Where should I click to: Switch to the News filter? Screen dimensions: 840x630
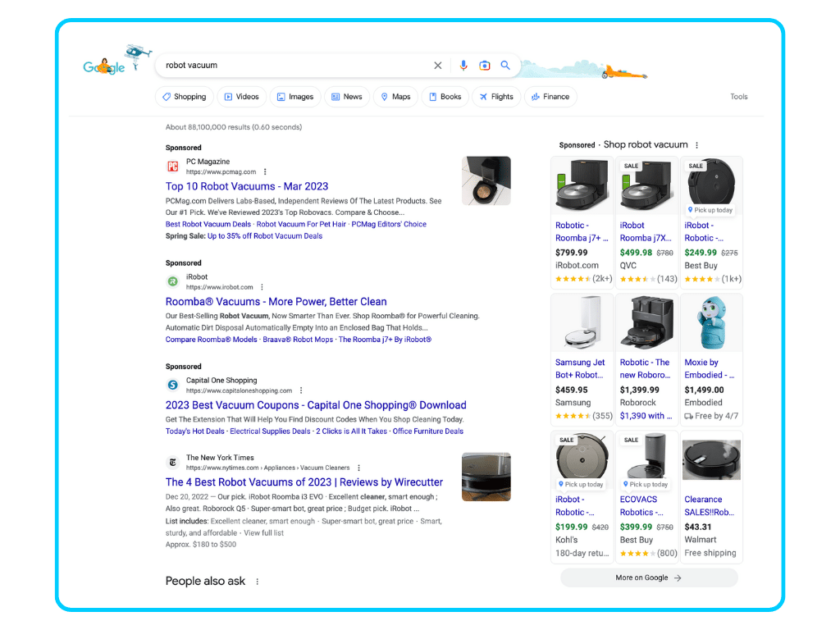tap(347, 97)
